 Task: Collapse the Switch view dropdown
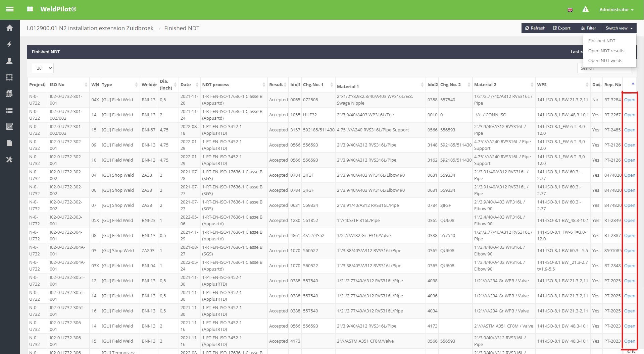tap(619, 28)
